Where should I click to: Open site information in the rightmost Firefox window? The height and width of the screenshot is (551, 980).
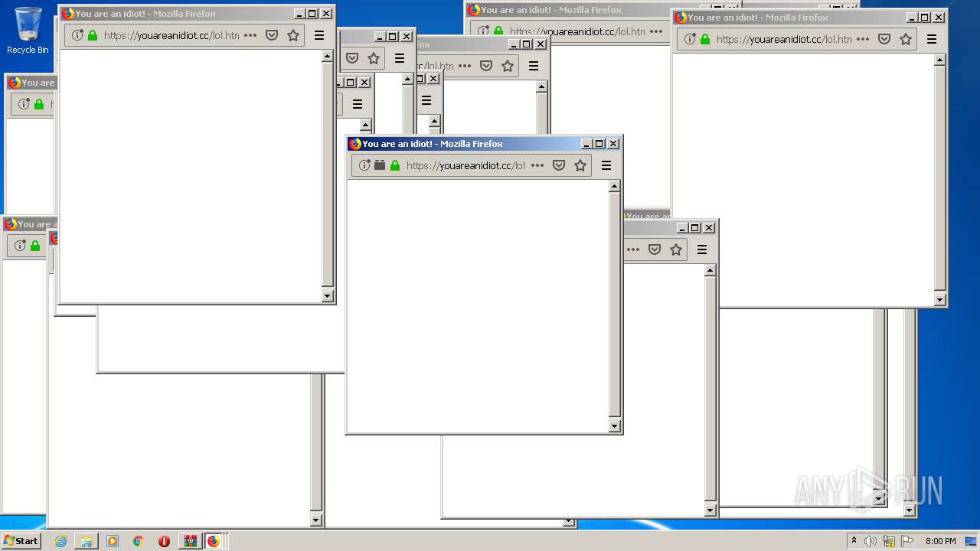tap(690, 39)
